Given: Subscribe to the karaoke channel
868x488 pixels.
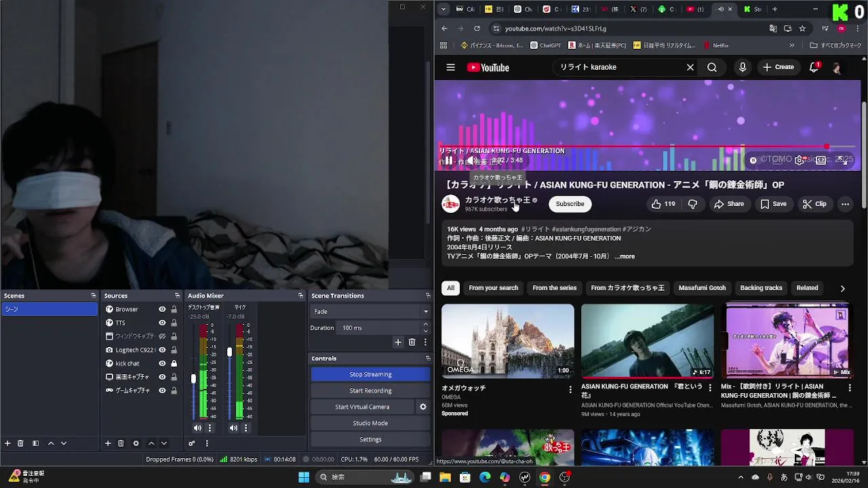Looking at the screenshot, I should (570, 204).
